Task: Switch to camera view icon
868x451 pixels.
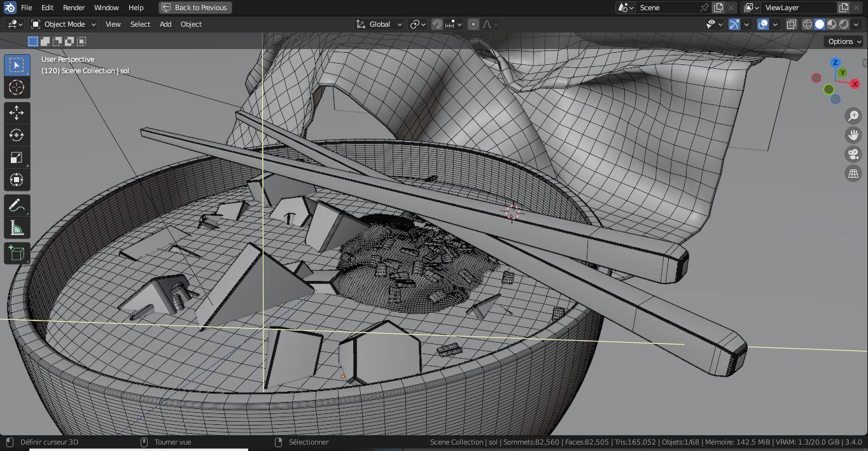Action: pos(853,154)
